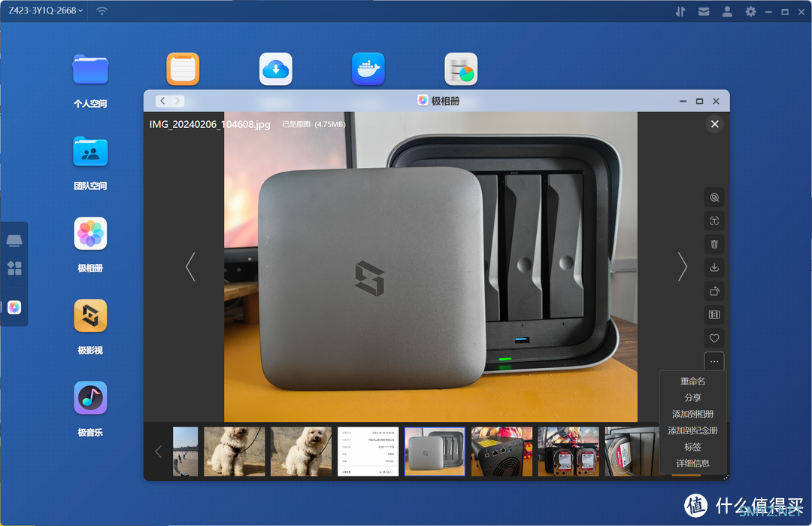The image size is (812, 526).
Task: Close the photo viewer with round X
Action: [715, 124]
